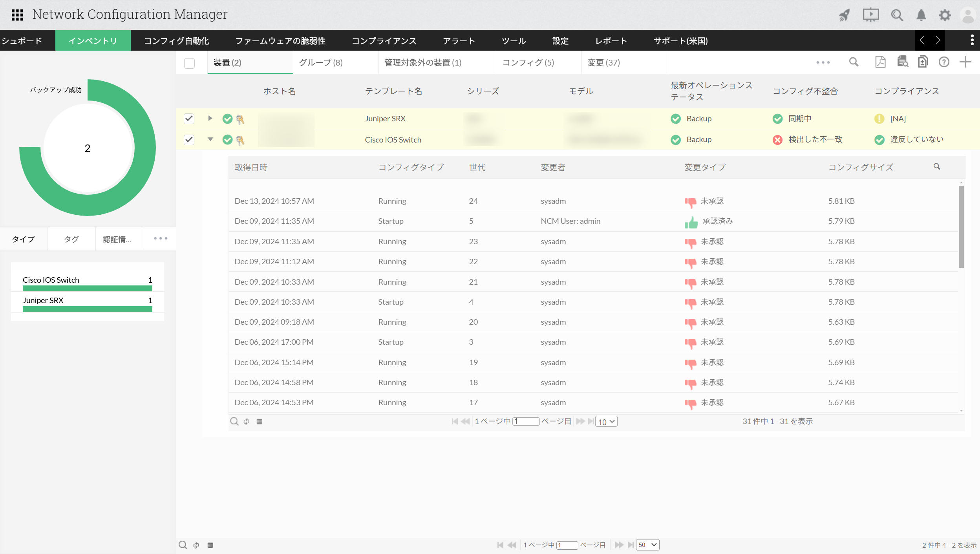Open the notifications bell icon

pos(921,15)
